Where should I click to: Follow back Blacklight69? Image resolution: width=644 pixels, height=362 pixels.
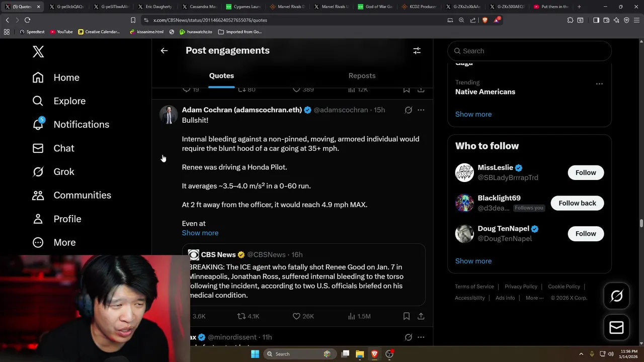pos(577,203)
